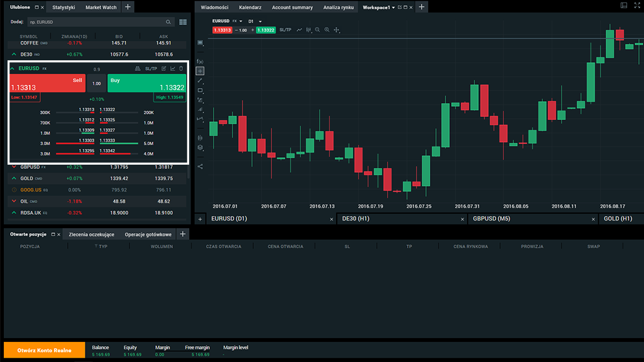Select the rectangle shape drawing tool
This screenshot has height=362, width=644.
[200, 90]
